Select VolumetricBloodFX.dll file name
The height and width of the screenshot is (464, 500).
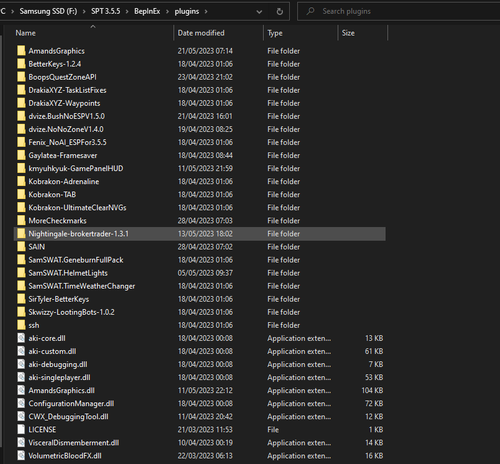coord(65,456)
